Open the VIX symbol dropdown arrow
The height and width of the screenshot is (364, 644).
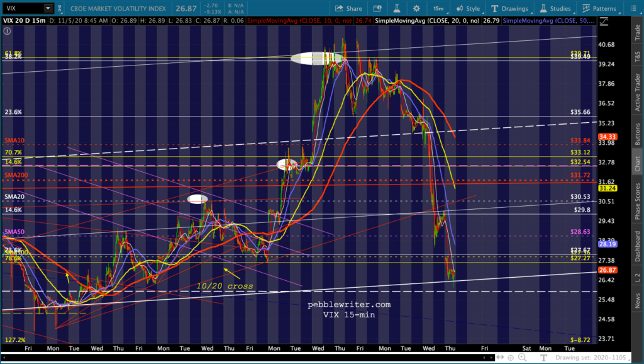tap(48, 8)
